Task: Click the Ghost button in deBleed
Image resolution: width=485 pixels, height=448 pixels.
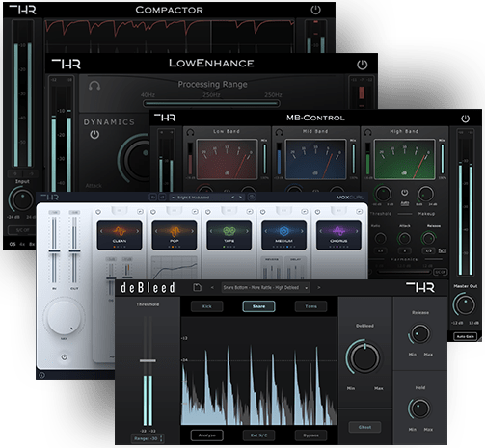Action: point(364,427)
